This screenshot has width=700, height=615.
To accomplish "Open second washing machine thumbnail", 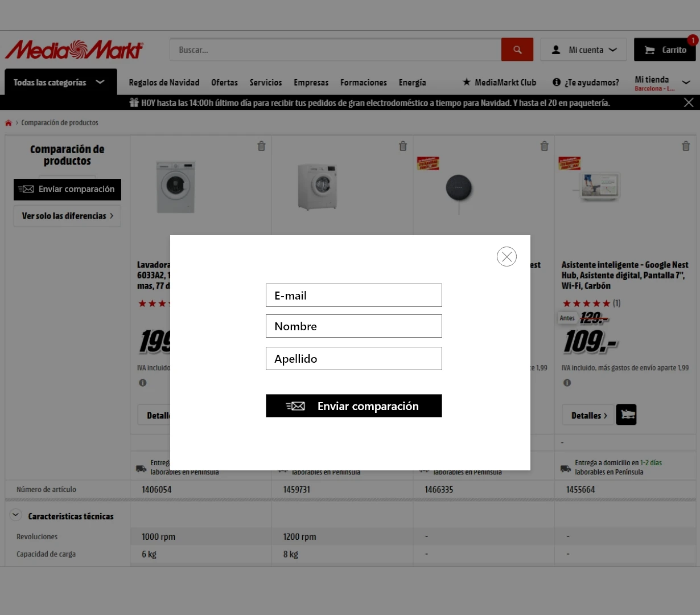I will tap(318, 187).
